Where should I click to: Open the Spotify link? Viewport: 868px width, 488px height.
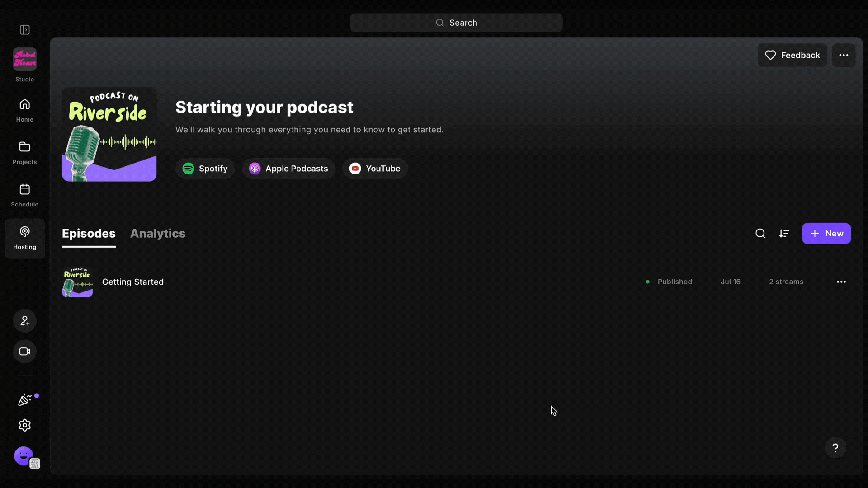coord(205,169)
